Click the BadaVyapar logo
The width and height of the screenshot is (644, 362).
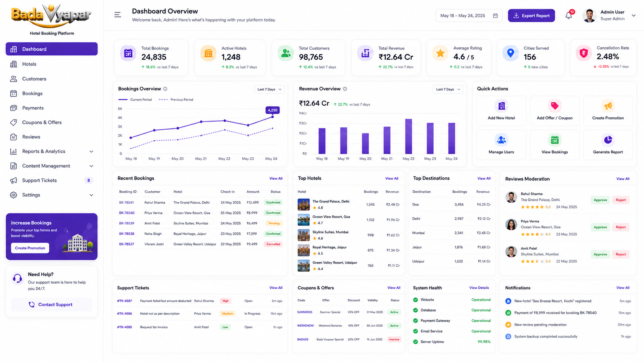tap(52, 16)
